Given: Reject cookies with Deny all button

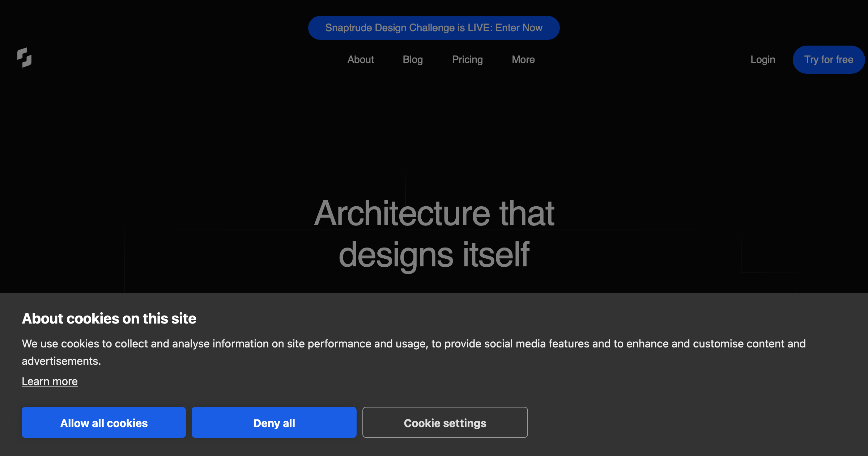Looking at the screenshot, I should (x=274, y=422).
